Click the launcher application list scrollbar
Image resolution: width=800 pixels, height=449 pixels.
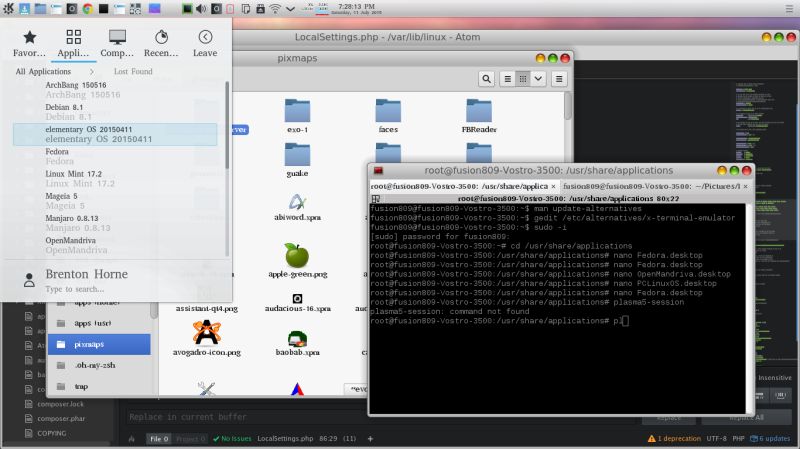(x=227, y=125)
